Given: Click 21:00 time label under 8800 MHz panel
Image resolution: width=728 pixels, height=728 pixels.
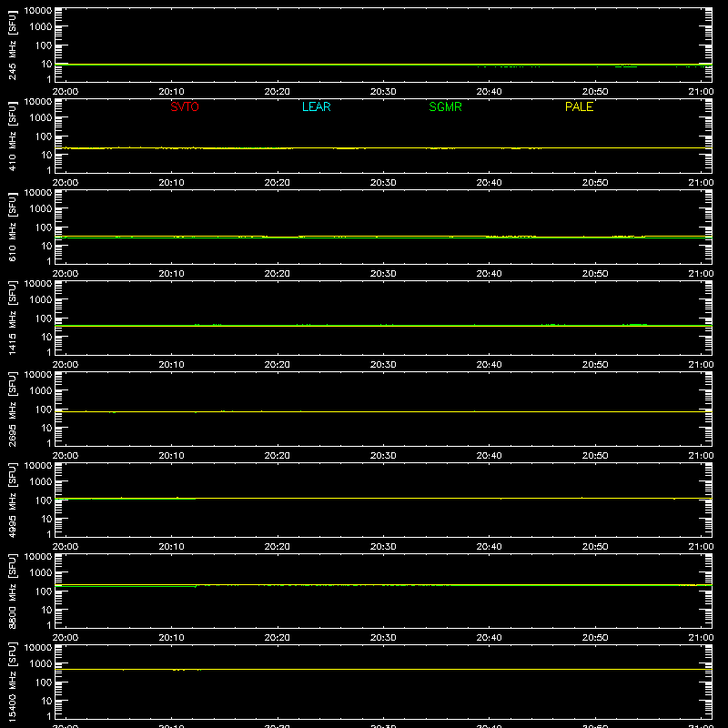Looking at the screenshot, I should tap(701, 638).
